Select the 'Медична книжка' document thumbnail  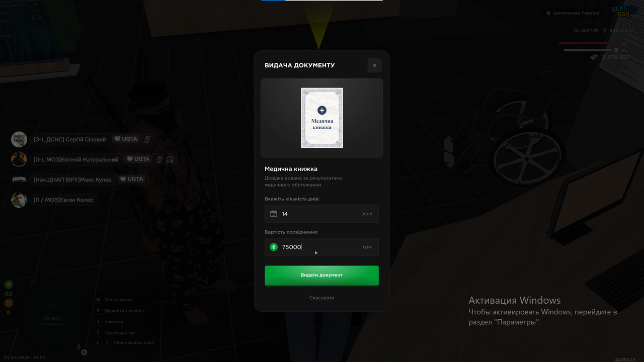pos(322,118)
